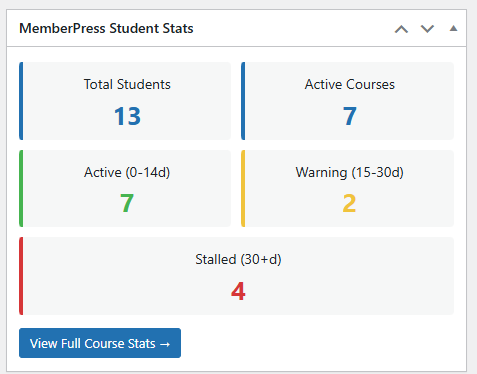477x374 pixels.
Task: Click the red Stalled value 4
Action: 238,291
